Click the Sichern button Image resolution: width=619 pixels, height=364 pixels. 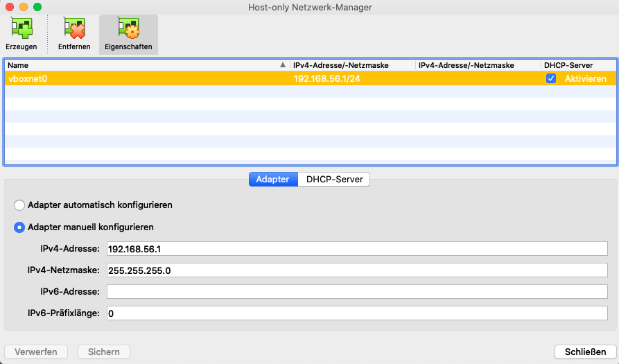click(x=104, y=352)
